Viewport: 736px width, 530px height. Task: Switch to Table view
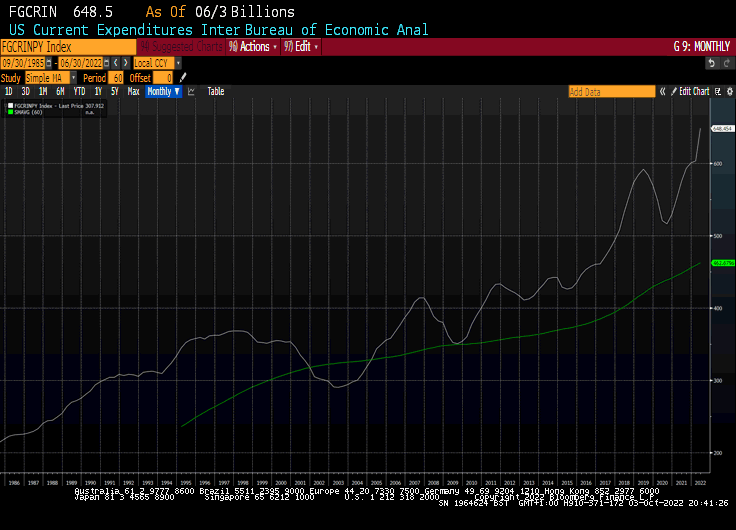[215, 91]
